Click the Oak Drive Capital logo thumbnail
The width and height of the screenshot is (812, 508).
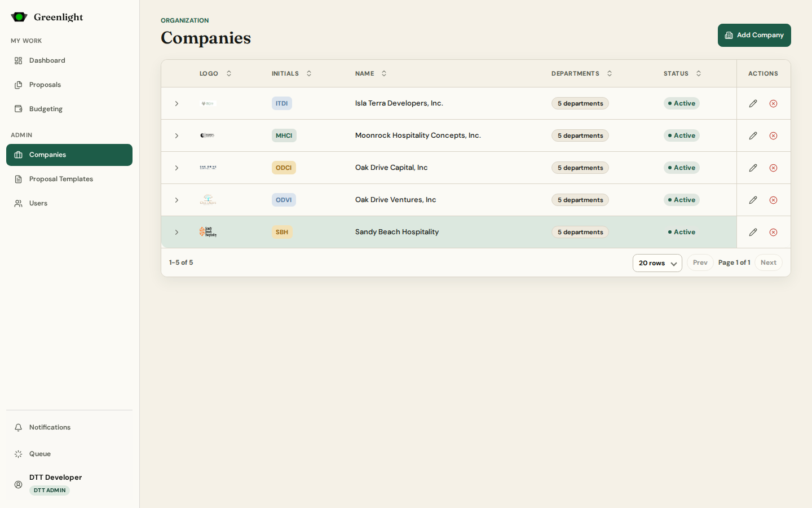pyautogui.click(x=208, y=168)
